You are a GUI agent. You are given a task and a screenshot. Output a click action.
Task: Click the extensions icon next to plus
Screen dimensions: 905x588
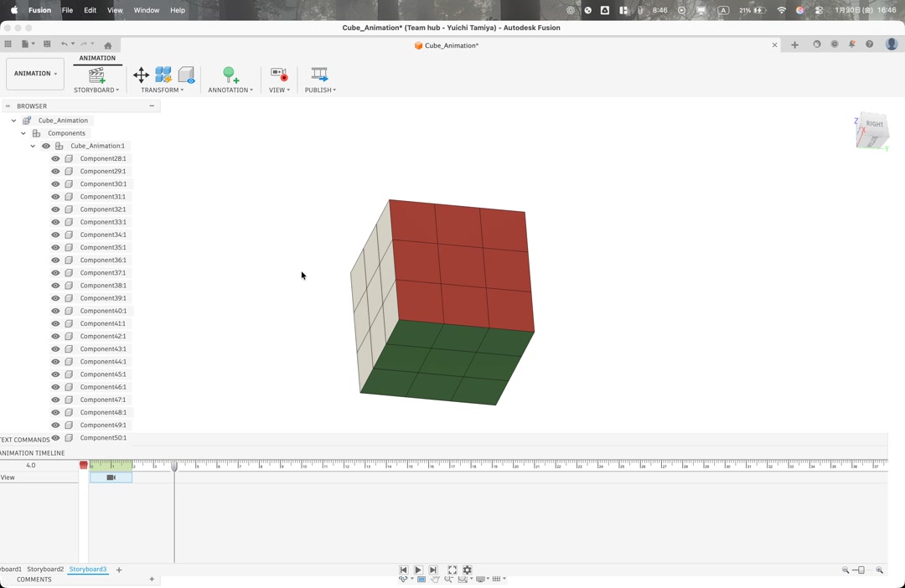[x=817, y=44]
